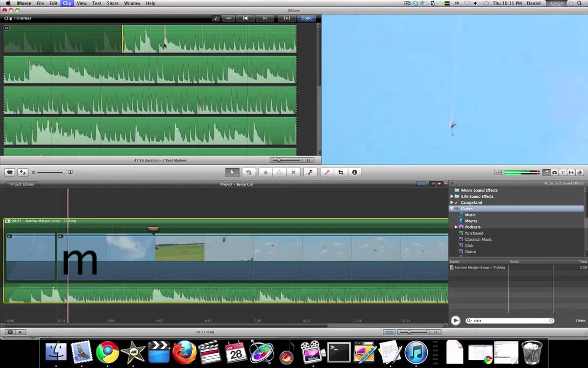Open the Window menu
The width and height of the screenshot is (588, 368).
coord(132,3)
